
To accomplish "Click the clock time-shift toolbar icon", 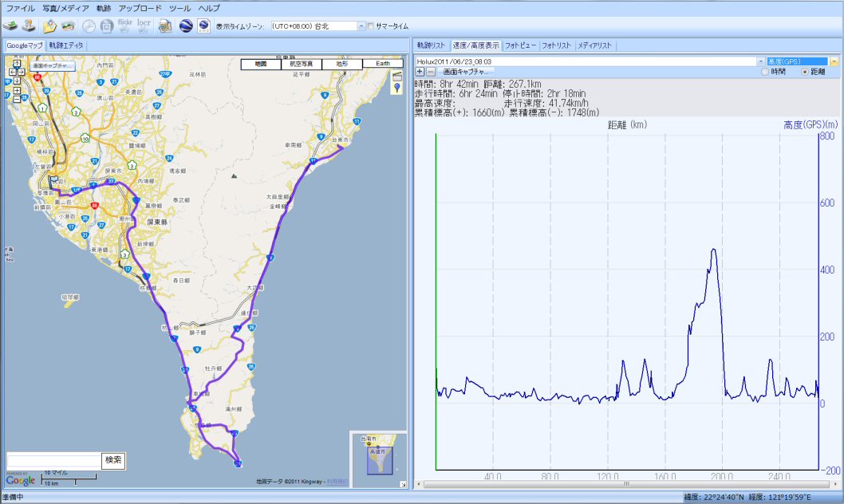I will point(89,26).
